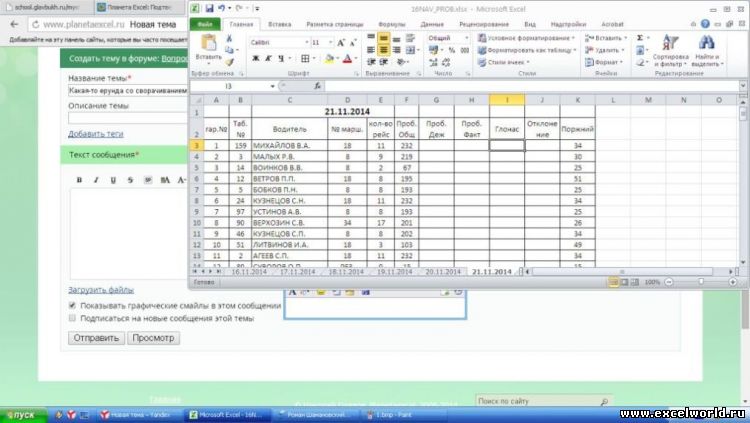Click the Просмотр button
The width and height of the screenshot is (750, 423).
[x=154, y=338]
